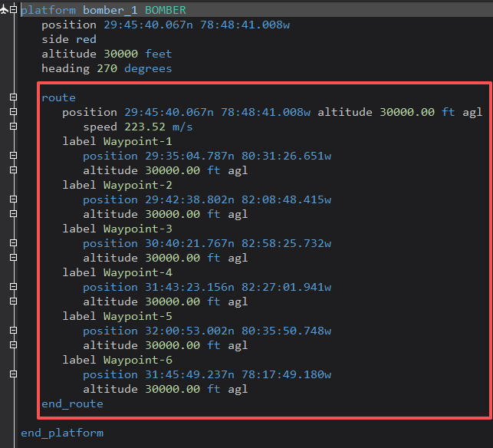Click latitude '29:35:04.787n'

coord(189,156)
